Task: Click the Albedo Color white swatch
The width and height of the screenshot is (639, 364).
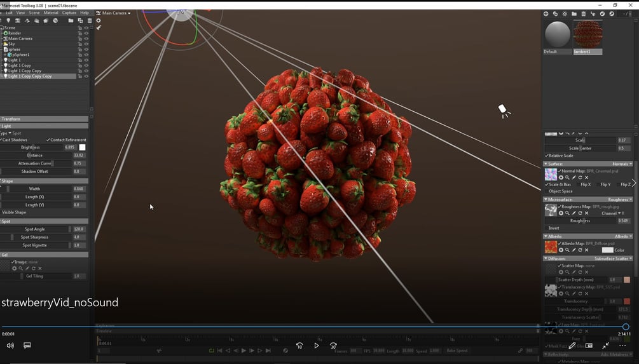Action: tap(607, 250)
